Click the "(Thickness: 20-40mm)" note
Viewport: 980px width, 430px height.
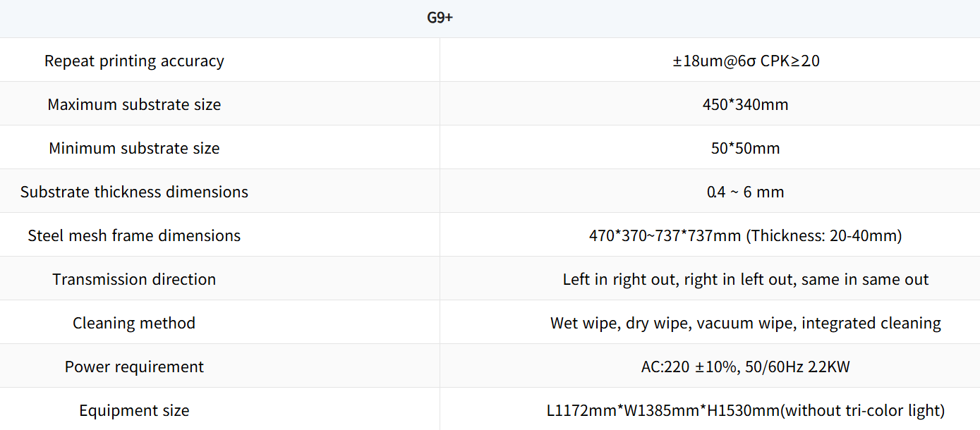pos(824,235)
